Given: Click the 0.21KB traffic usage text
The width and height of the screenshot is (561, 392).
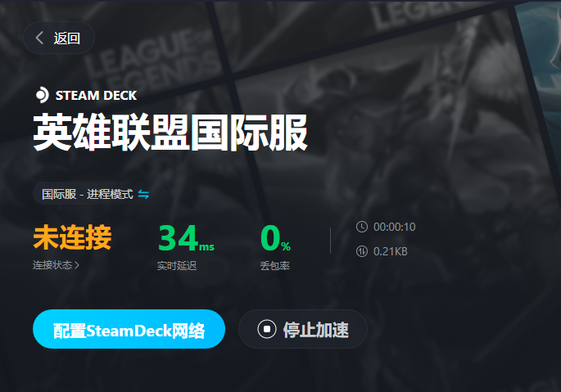Looking at the screenshot, I should coord(391,251).
